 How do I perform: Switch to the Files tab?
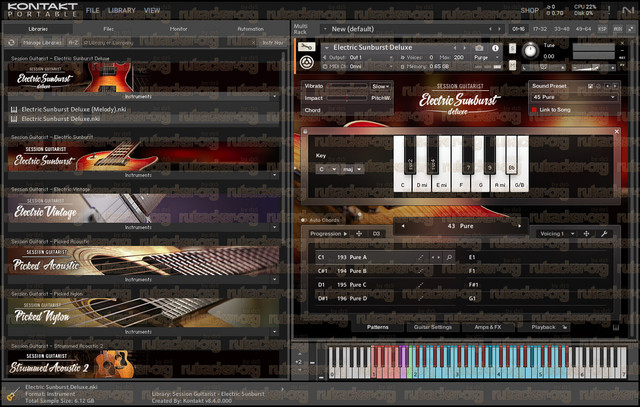pos(109,29)
